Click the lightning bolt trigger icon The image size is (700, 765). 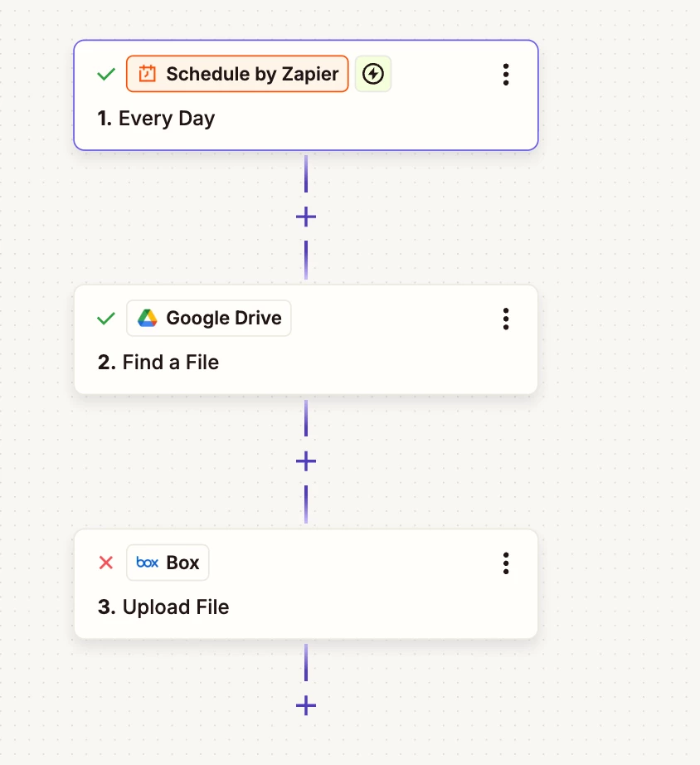pos(373,74)
